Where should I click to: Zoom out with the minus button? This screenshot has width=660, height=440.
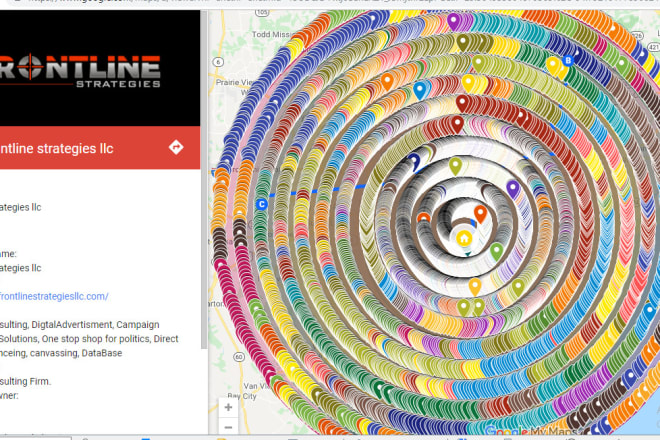228,426
